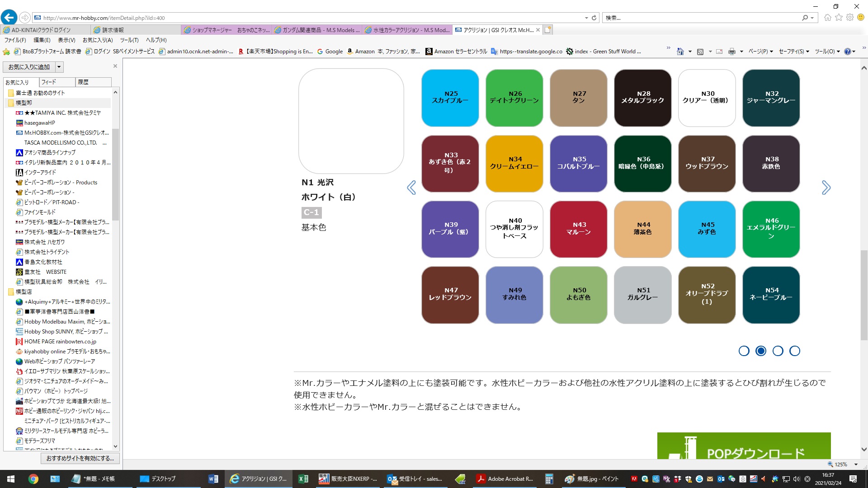This screenshot has width=868, height=488.
Task: Show previous colors with left carousel arrow
Action: click(411, 188)
